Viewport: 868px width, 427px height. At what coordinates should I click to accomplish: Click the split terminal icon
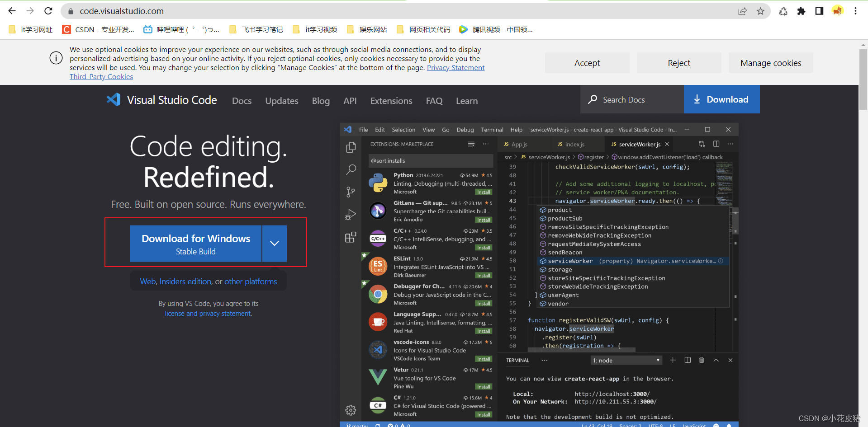pos(688,360)
